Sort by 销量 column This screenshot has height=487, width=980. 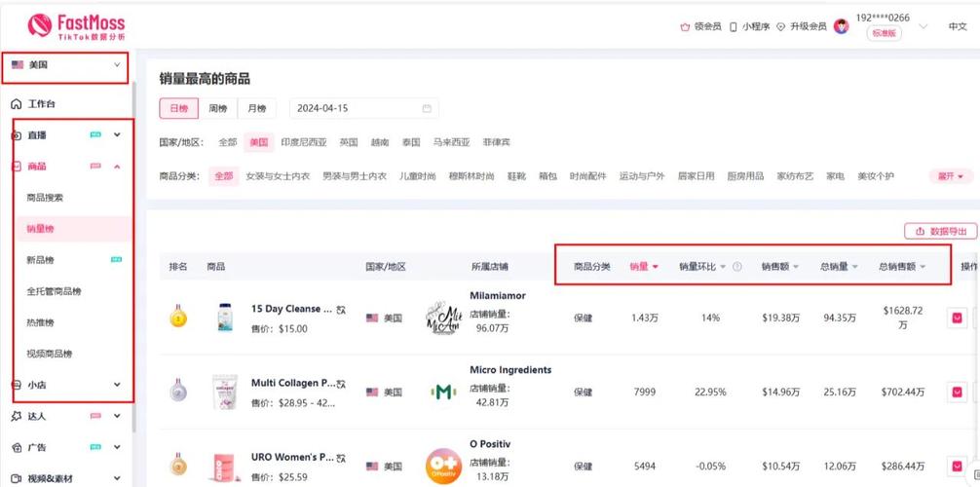point(644,266)
